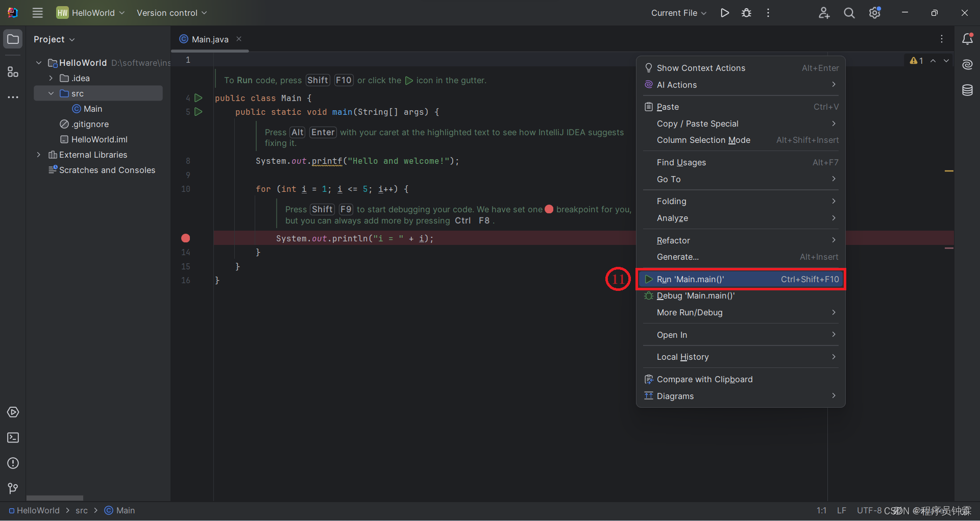Open the Project tool window folder icon
Image resolution: width=980 pixels, height=521 pixels.
pyautogui.click(x=13, y=39)
